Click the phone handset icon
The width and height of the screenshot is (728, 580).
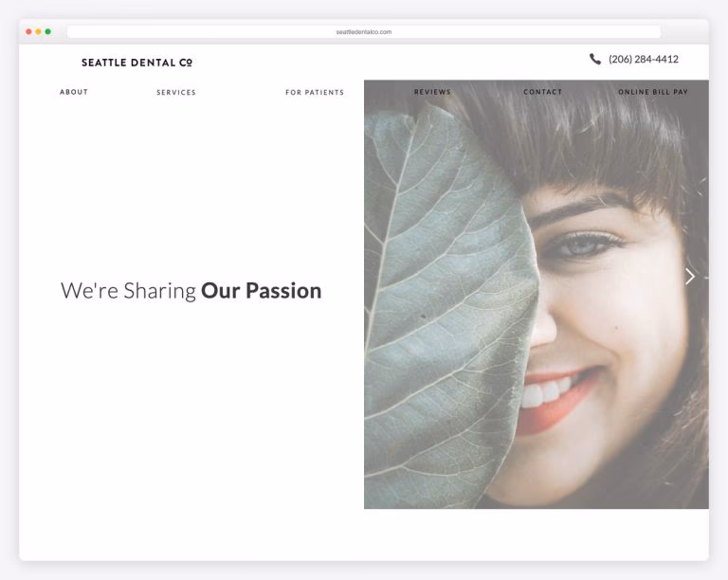point(594,59)
